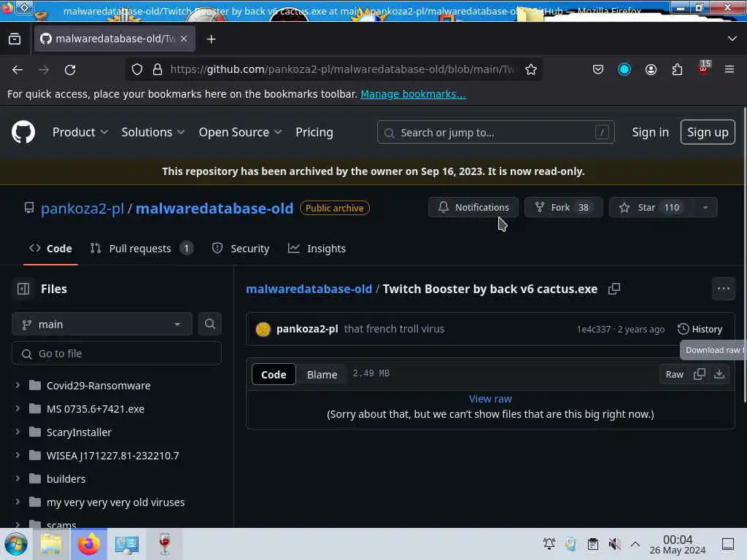The height and width of the screenshot is (560, 747).
Task: Expand the MS 0735.6+7421.exe folder
Action: (x=18, y=408)
